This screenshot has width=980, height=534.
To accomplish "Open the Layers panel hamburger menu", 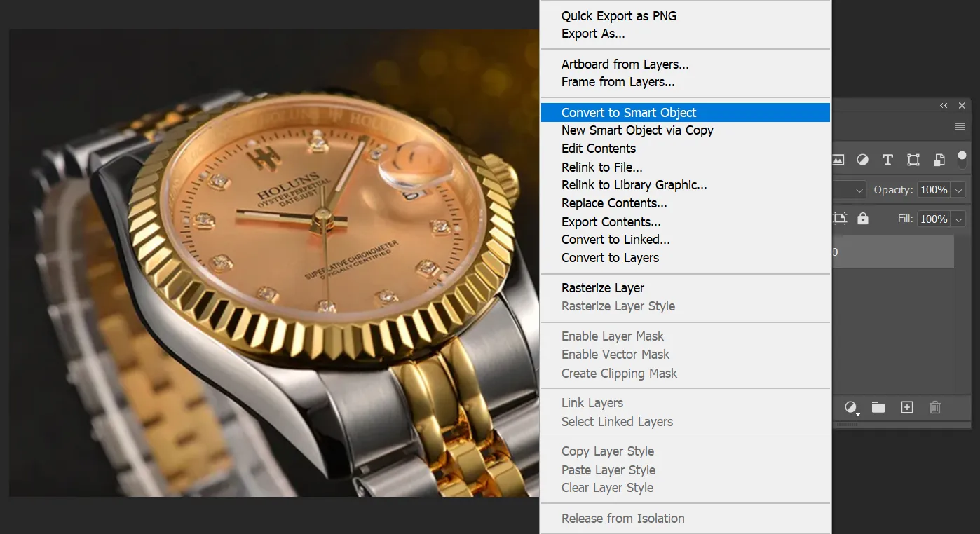I will (x=960, y=127).
